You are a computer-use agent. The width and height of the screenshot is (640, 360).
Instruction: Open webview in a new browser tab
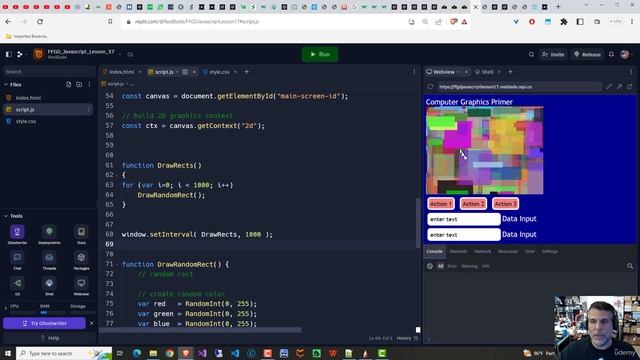[x=629, y=87]
